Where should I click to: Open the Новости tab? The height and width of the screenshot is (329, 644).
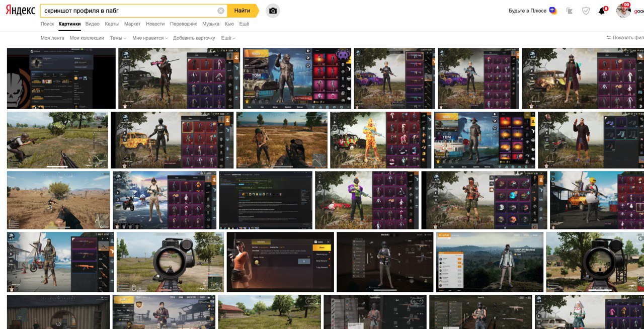coord(155,24)
